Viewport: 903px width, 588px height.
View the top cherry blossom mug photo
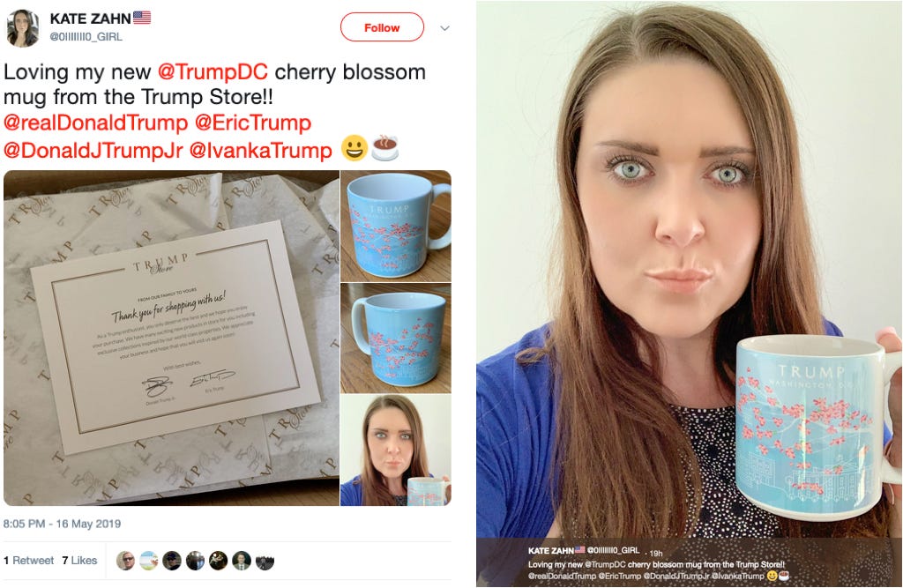click(x=396, y=226)
